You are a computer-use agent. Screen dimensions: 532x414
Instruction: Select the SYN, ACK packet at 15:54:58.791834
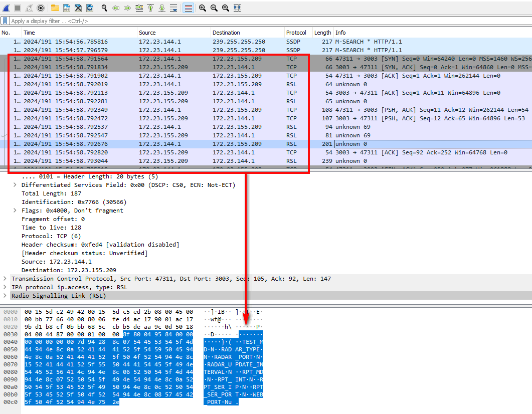tap(266, 67)
